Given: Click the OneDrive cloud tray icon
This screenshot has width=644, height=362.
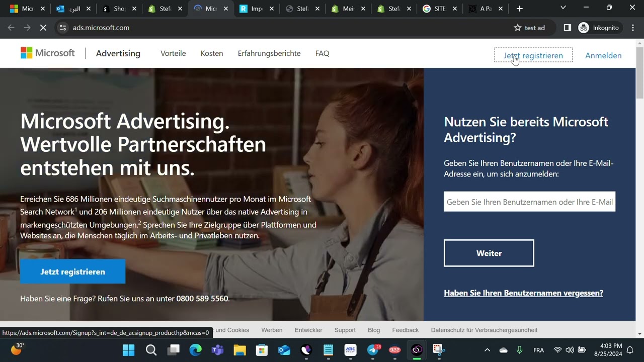Looking at the screenshot, I should tap(504, 350).
